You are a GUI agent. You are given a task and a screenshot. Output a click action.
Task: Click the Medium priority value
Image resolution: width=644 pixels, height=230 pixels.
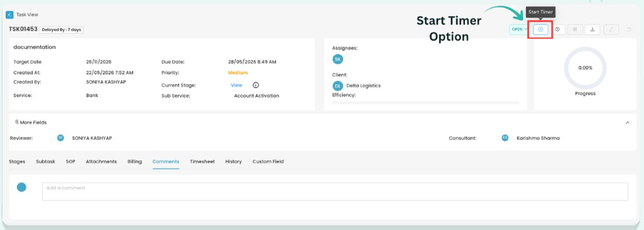tap(238, 73)
